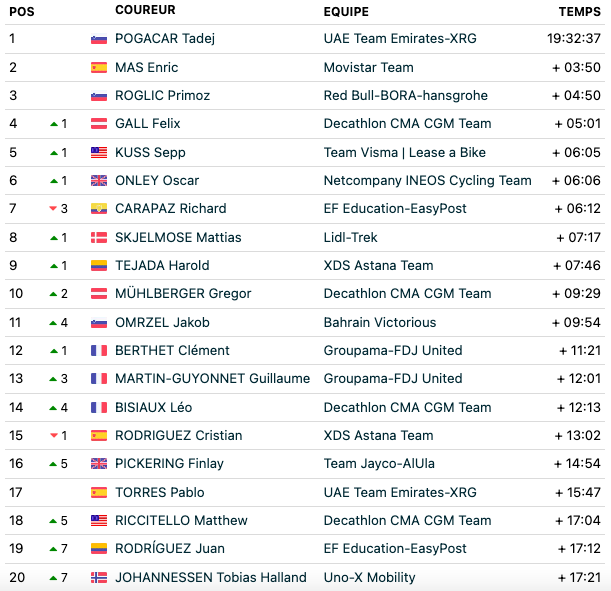Click the EQUIPE column header

(346, 12)
